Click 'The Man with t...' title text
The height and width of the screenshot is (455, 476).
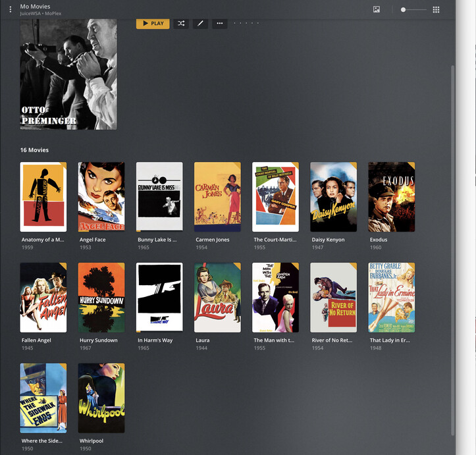pos(274,340)
